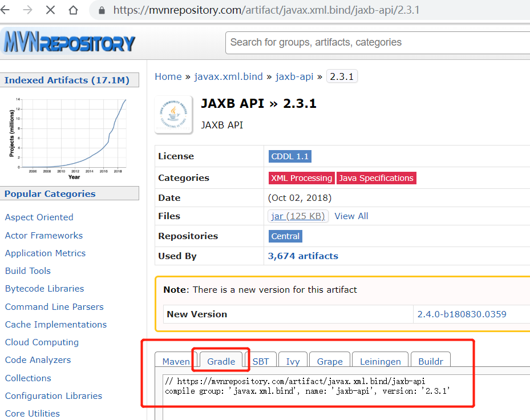
Task: Click the search for groups, artifacts field
Action: 378,43
